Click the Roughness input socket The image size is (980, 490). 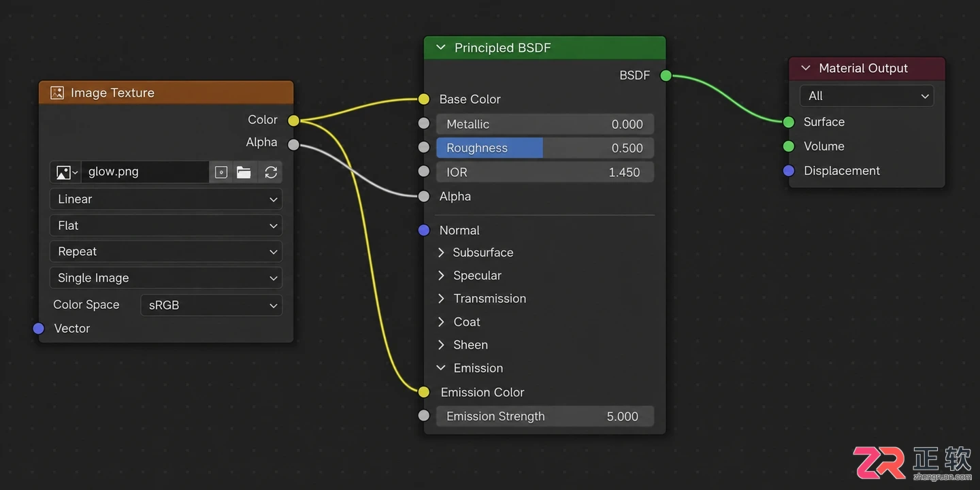click(424, 148)
